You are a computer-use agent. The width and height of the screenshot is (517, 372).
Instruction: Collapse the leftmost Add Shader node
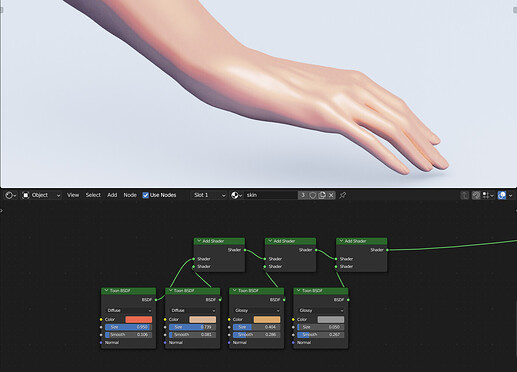point(199,241)
